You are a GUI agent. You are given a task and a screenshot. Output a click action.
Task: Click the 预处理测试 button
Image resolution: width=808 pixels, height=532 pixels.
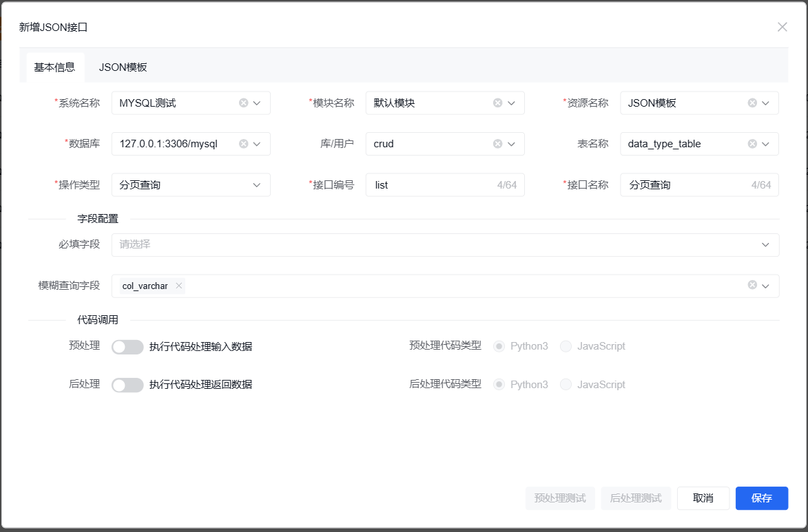pyautogui.click(x=560, y=498)
